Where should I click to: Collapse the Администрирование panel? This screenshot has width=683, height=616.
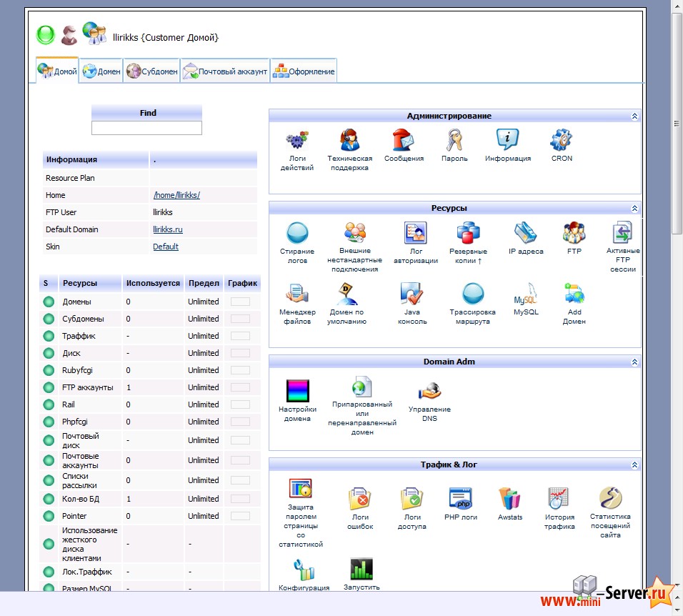click(634, 116)
